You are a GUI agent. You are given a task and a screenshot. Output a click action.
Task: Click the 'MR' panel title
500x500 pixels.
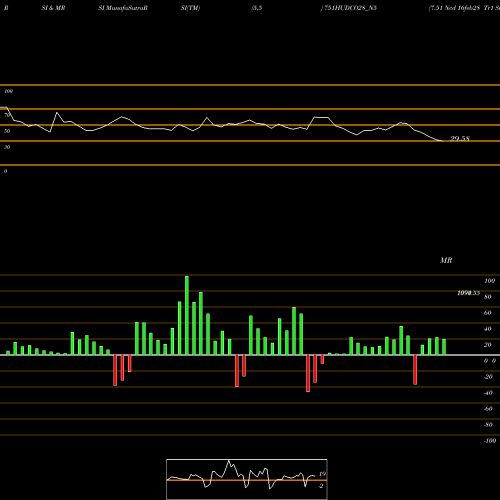[446, 260]
